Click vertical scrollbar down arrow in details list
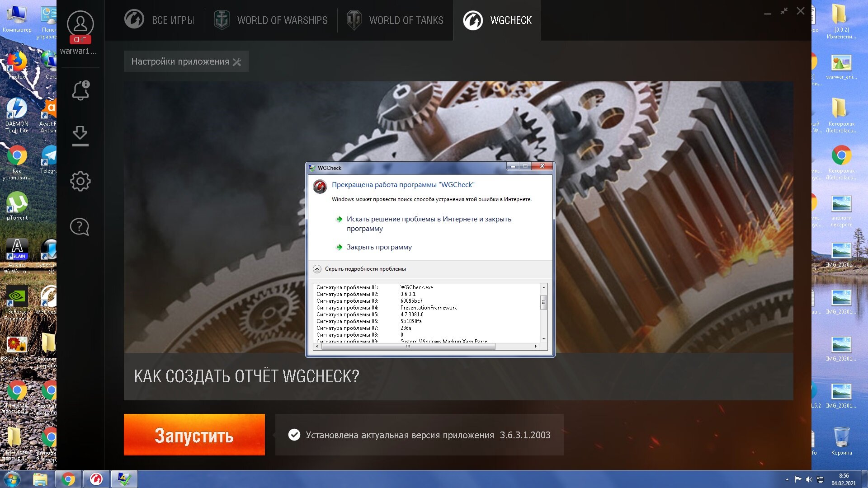 click(x=544, y=338)
